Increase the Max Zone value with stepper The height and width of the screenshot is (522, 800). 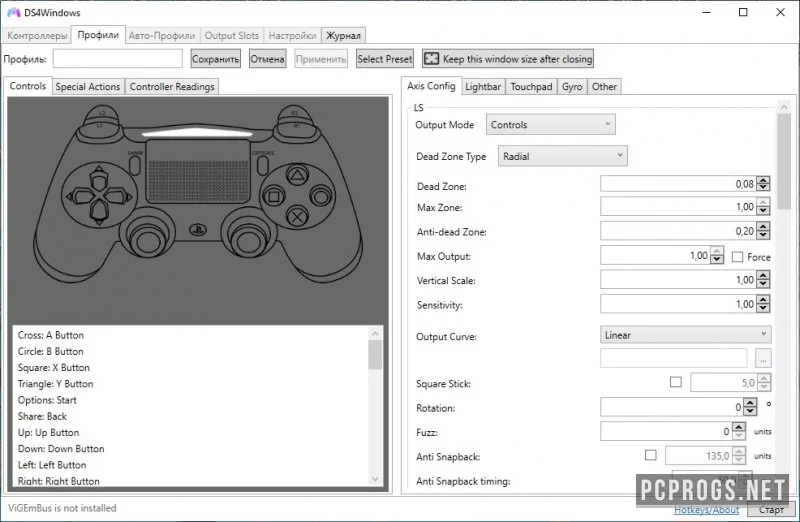pos(763,204)
